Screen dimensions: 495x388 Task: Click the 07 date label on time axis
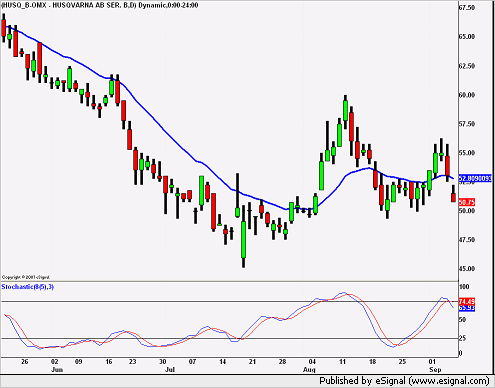[x=192, y=362]
